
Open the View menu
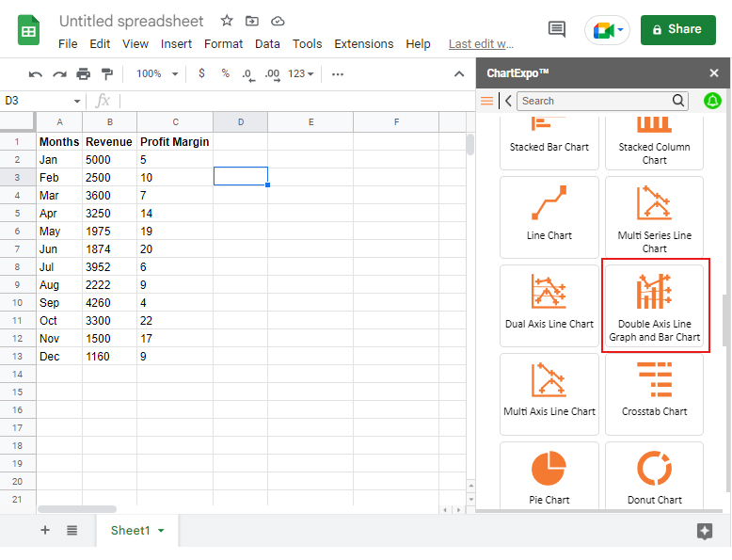pos(135,44)
